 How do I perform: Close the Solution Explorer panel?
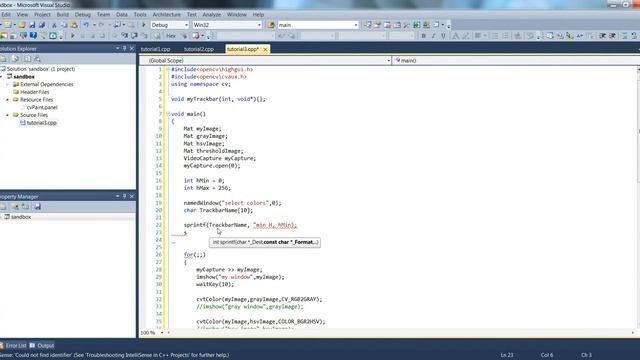[132, 49]
